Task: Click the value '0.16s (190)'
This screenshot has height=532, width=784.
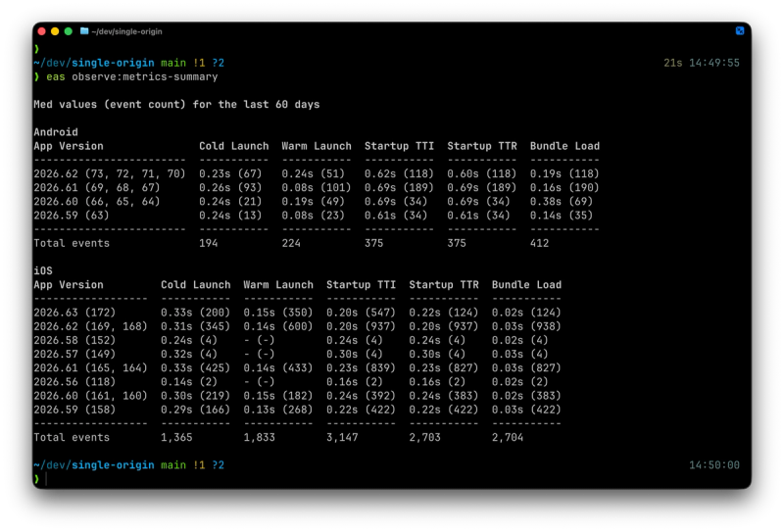Action: click(x=565, y=188)
